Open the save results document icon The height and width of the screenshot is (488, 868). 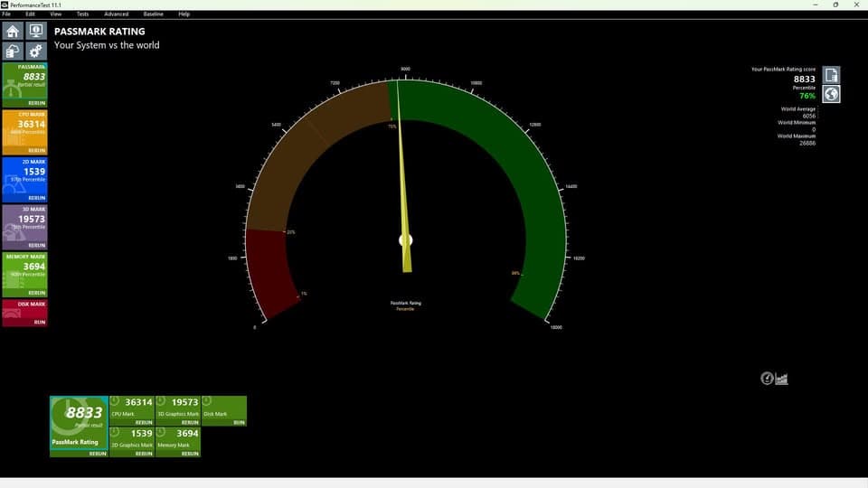831,75
